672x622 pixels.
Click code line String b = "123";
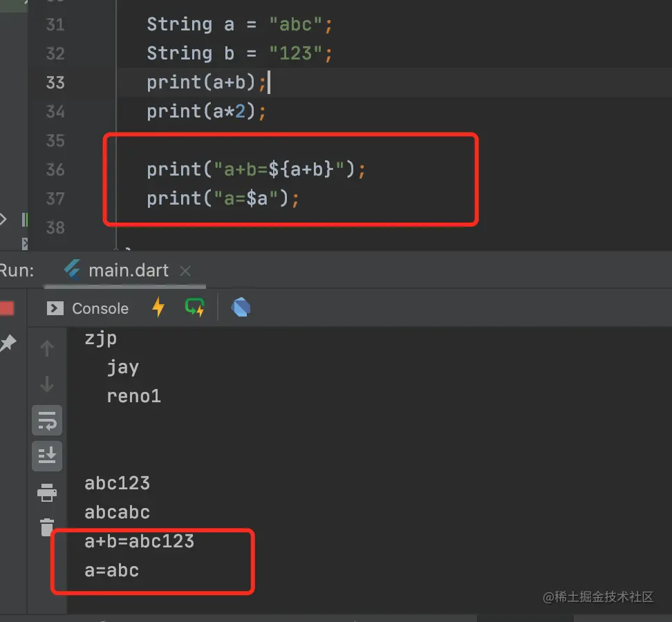[239, 53]
